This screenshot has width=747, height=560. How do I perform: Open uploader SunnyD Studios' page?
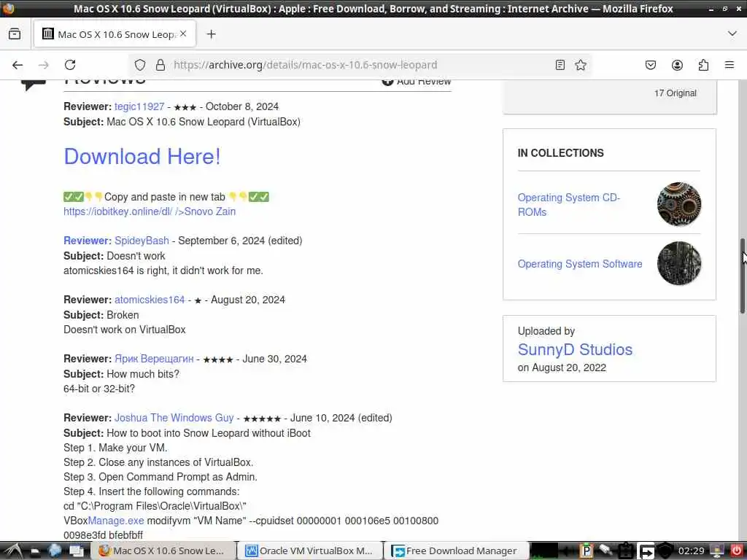pos(575,349)
